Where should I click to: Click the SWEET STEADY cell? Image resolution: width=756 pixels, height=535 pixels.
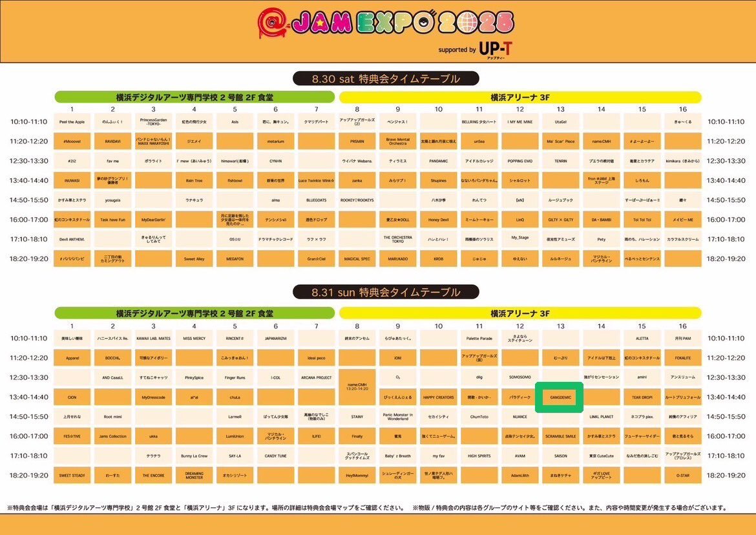(x=72, y=476)
